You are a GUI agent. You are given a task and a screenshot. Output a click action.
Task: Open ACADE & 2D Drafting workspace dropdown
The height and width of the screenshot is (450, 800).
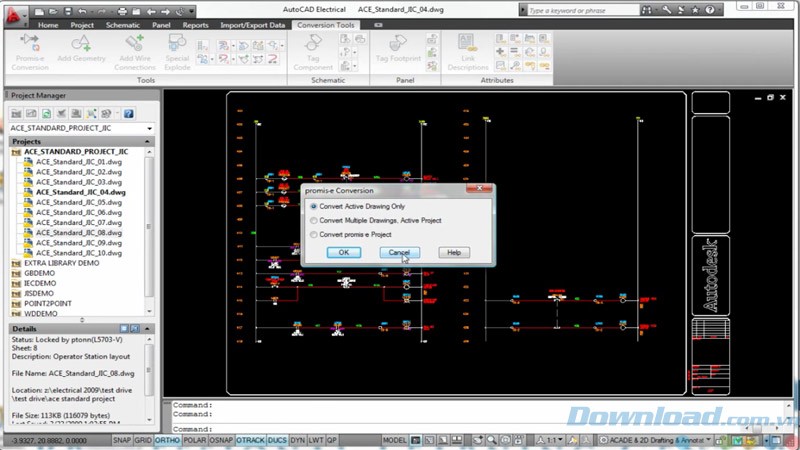(708, 440)
